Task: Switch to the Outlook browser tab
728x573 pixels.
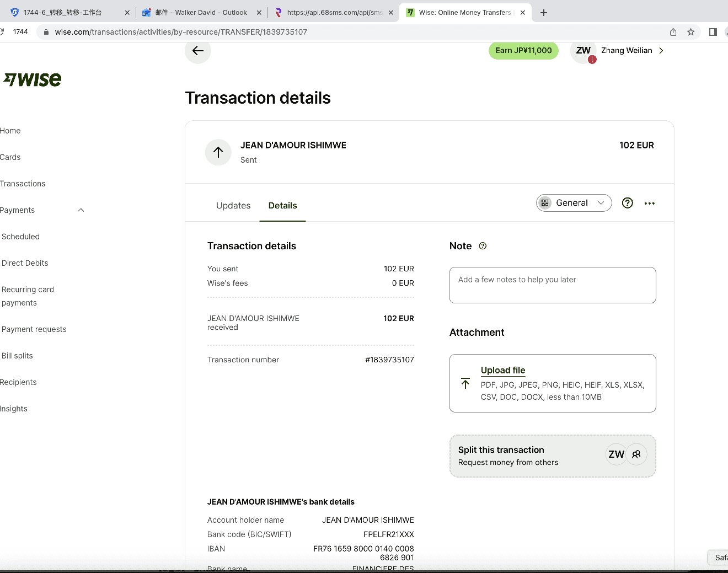Action: pyautogui.click(x=201, y=12)
